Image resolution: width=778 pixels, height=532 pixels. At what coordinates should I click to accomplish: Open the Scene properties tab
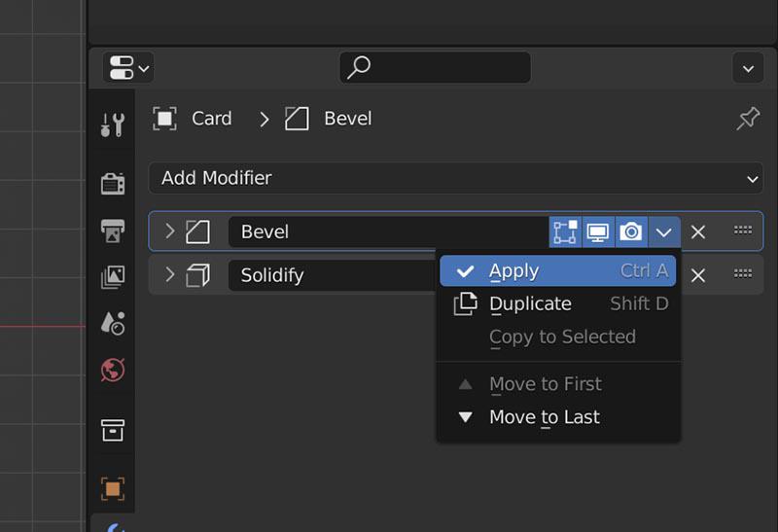tap(113, 323)
